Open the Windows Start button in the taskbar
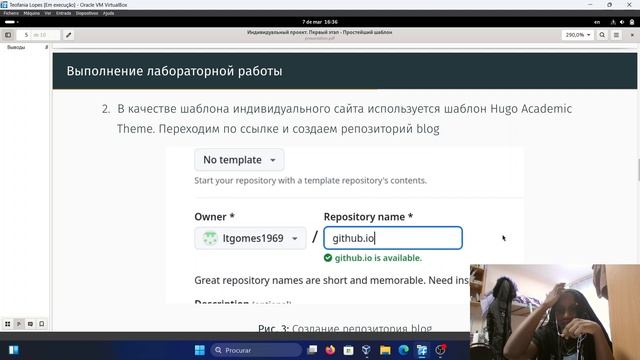Image resolution: width=640 pixels, height=360 pixels. [200, 350]
